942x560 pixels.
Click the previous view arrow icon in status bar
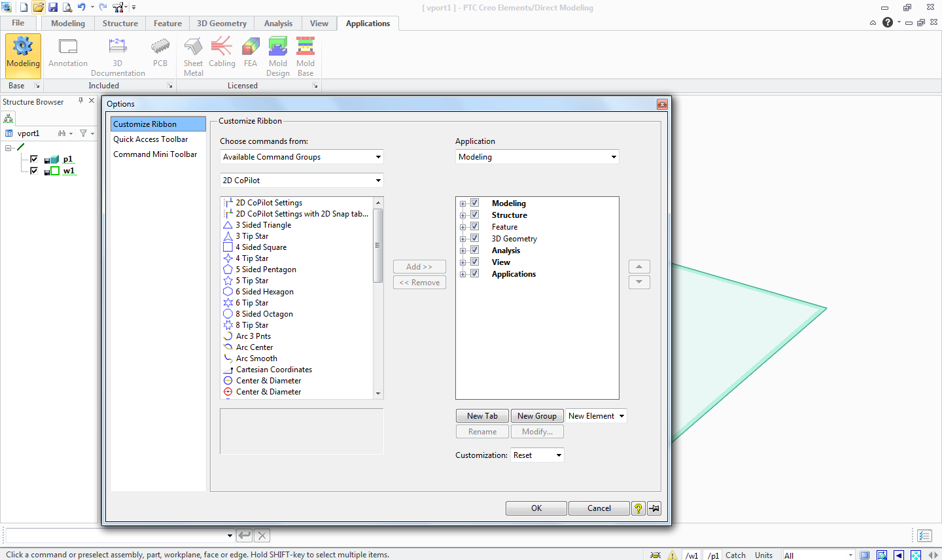[899, 555]
